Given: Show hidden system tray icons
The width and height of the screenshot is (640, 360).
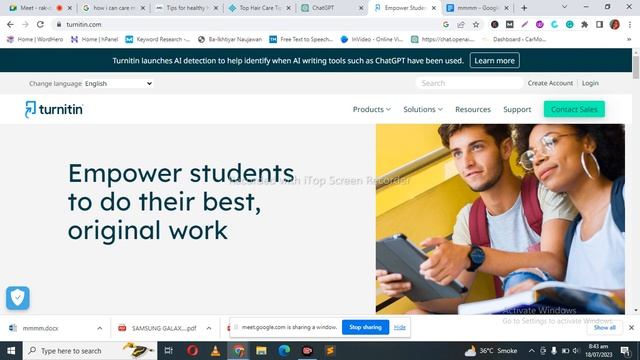Looking at the screenshot, I should (x=531, y=351).
